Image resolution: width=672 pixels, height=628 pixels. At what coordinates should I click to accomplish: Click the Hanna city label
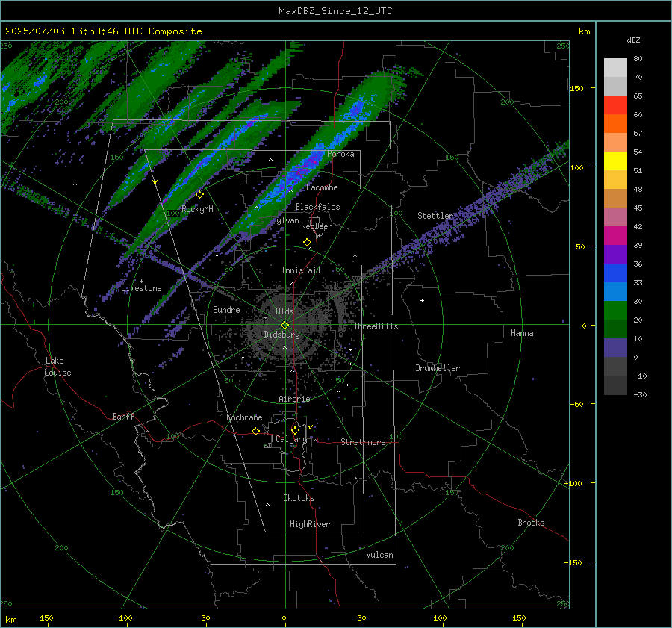click(522, 333)
